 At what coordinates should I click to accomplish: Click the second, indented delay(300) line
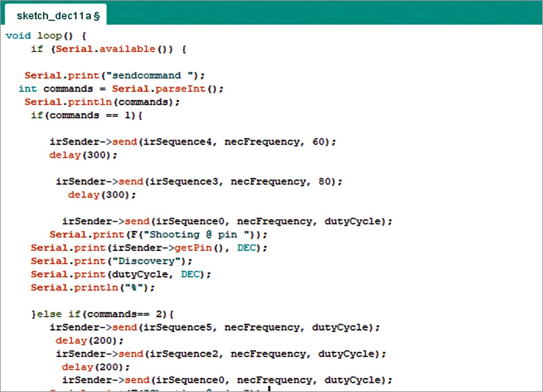tap(102, 195)
